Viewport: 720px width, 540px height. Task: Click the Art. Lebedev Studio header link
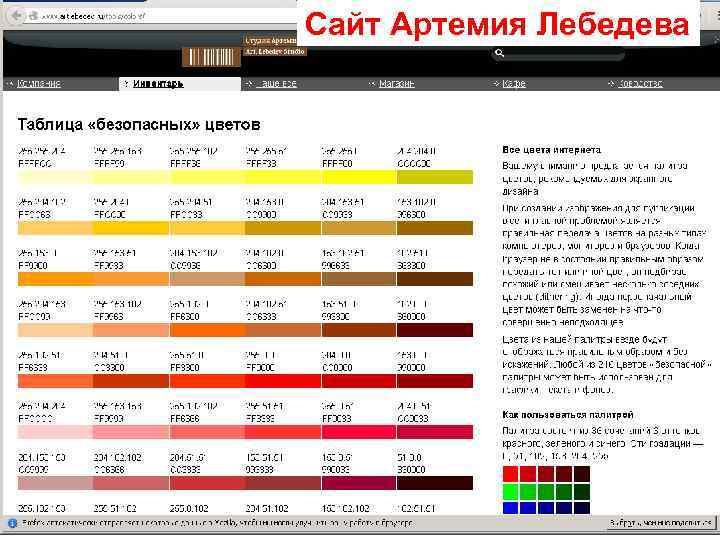(275, 51)
